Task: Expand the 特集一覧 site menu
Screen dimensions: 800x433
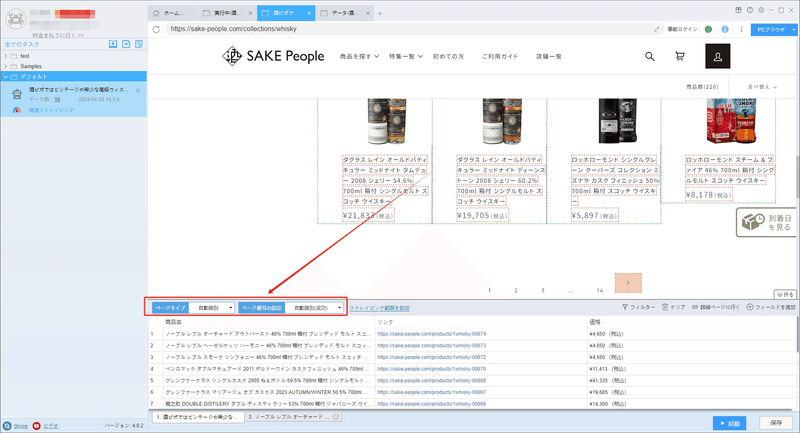Action: pos(406,57)
